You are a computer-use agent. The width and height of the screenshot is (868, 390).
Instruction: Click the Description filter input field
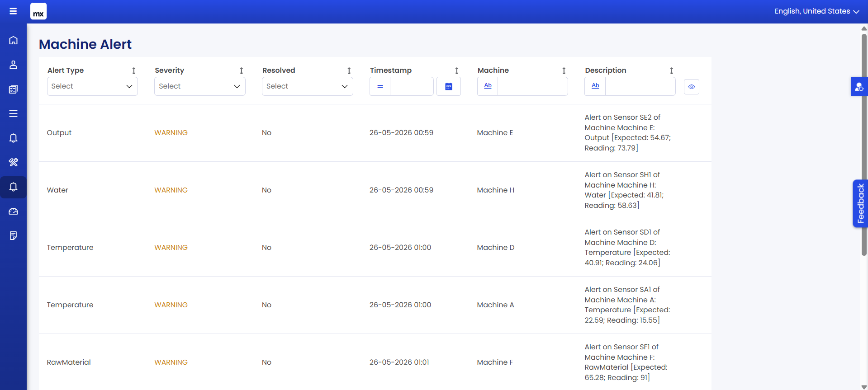(640, 86)
